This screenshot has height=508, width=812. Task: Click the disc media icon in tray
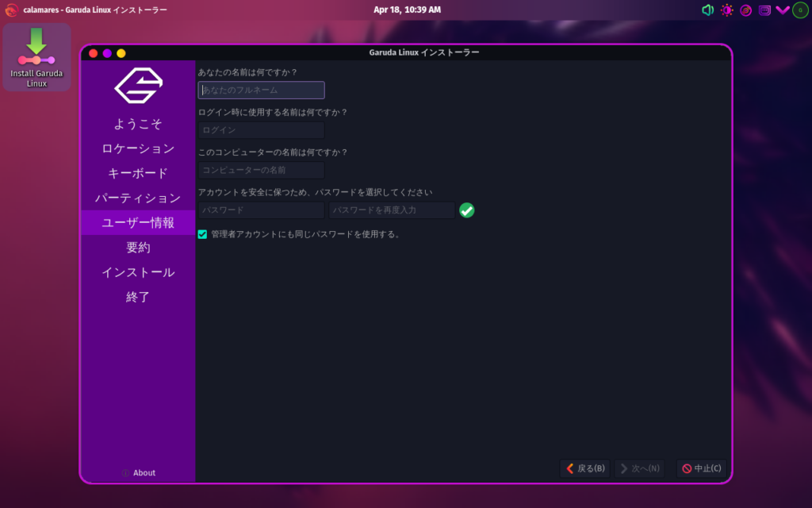point(745,10)
